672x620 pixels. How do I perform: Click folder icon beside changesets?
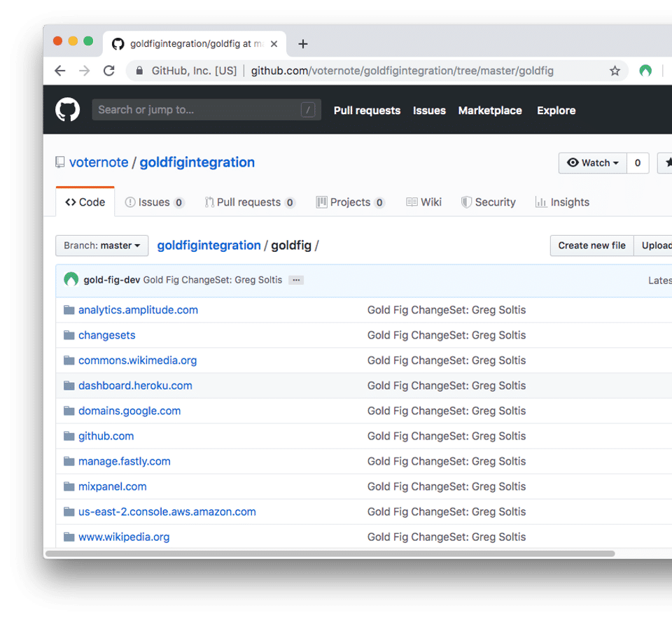click(69, 335)
